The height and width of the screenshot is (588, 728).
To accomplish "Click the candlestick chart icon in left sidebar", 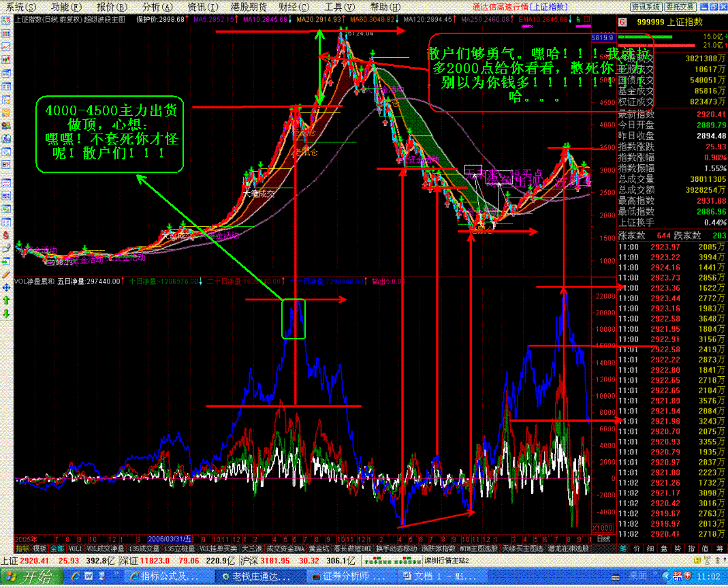I will pyautogui.click(x=6, y=59).
